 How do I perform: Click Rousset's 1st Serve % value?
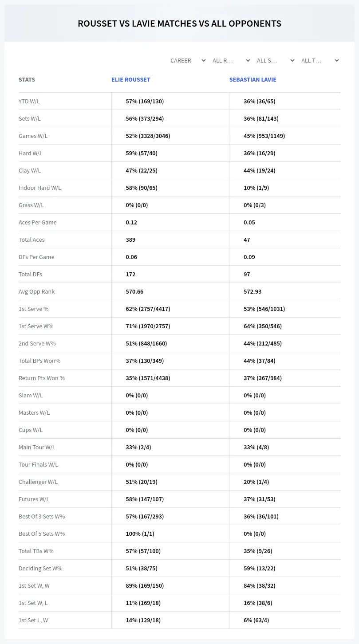(x=148, y=309)
